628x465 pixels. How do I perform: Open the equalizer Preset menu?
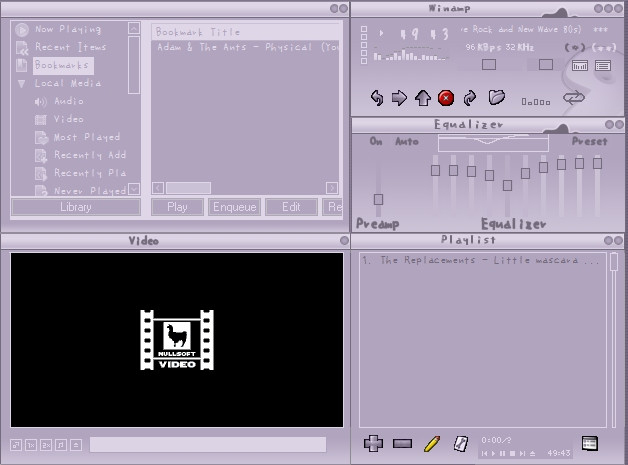[590, 141]
